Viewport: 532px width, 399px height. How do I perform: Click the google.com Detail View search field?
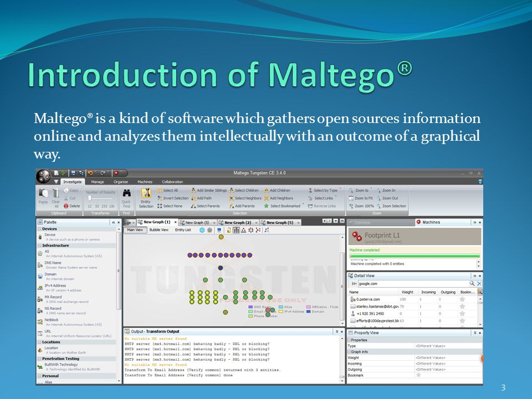(x=413, y=284)
